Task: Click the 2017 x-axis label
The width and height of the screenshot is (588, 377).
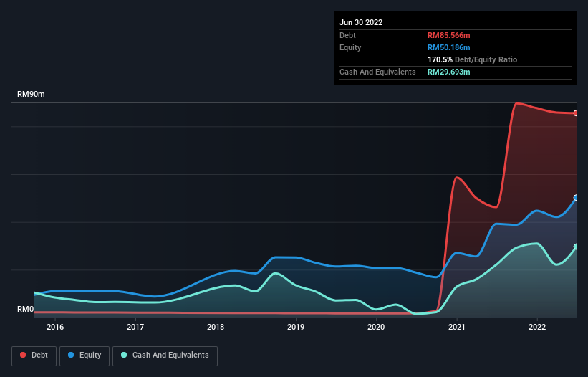Action: [135, 327]
